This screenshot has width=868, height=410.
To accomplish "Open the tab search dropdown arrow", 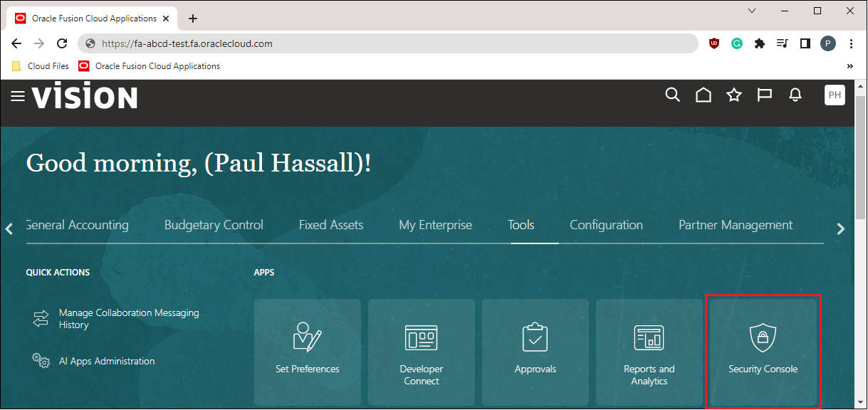I will point(753,11).
